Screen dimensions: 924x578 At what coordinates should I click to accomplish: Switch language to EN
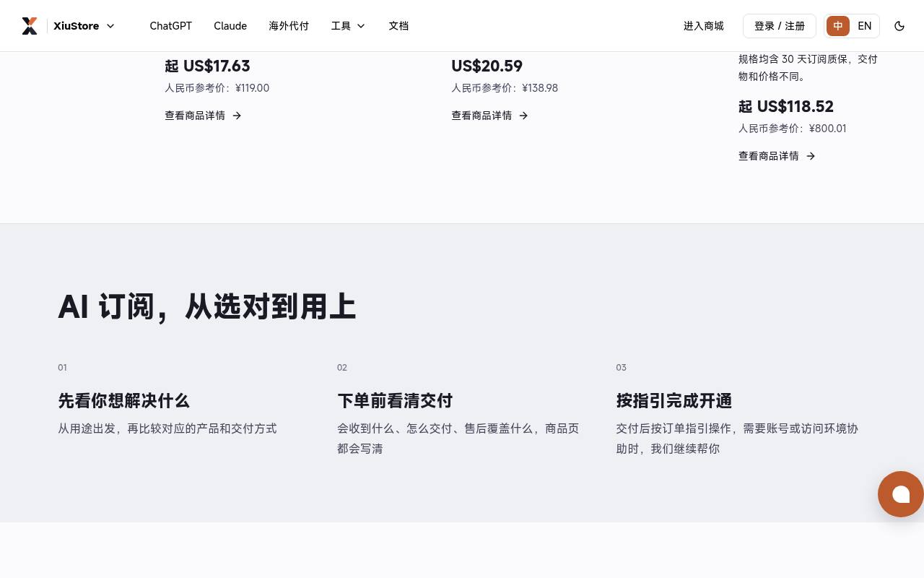click(x=865, y=26)
